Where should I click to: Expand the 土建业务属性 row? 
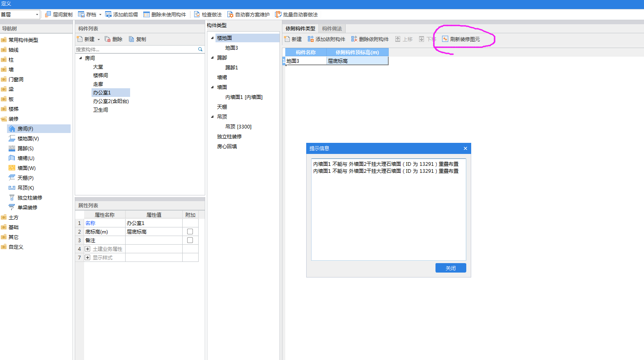87,249
